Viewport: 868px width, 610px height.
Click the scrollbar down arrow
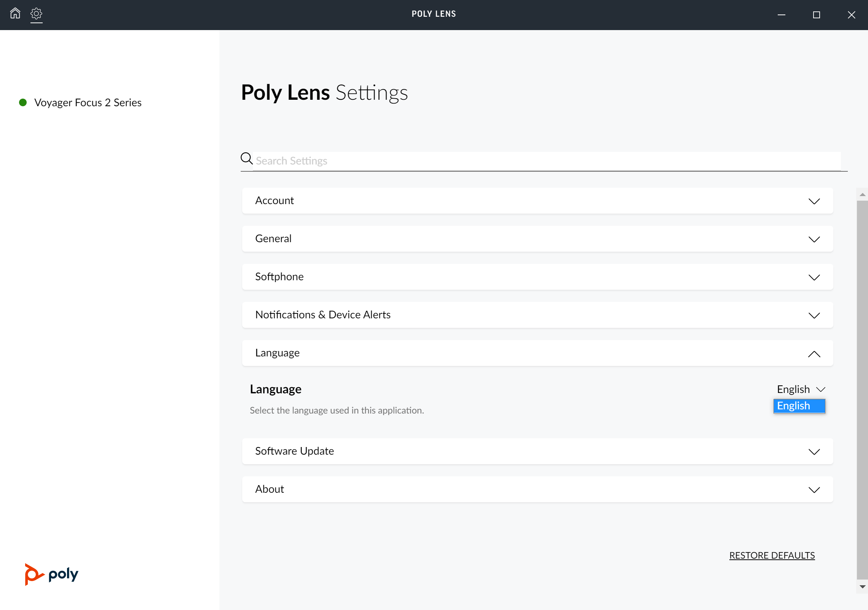[x=862, y=587]
